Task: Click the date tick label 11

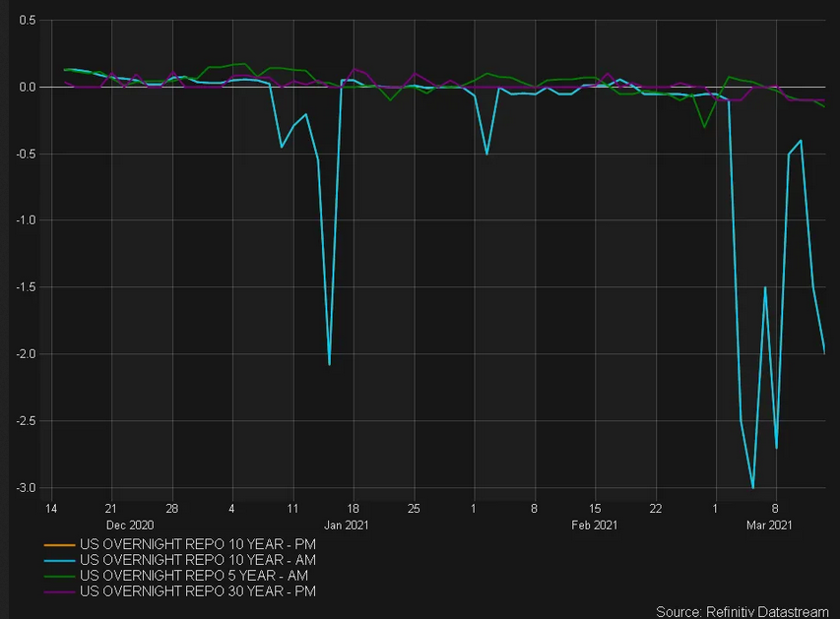Action: (x=292, y=509)
